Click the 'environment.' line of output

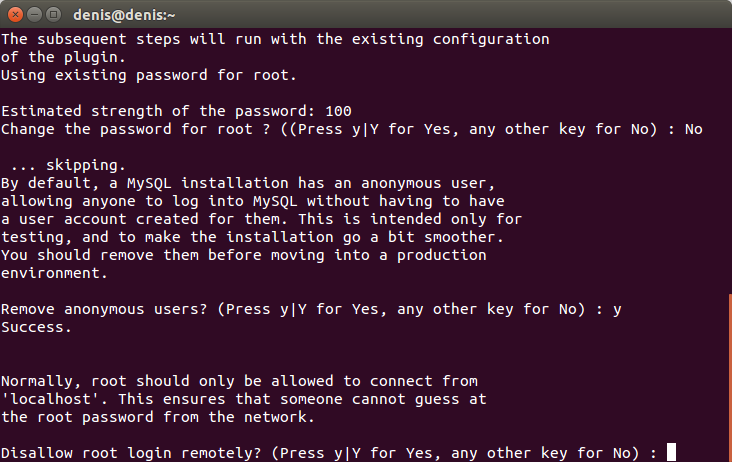click(x=49, y=273)
